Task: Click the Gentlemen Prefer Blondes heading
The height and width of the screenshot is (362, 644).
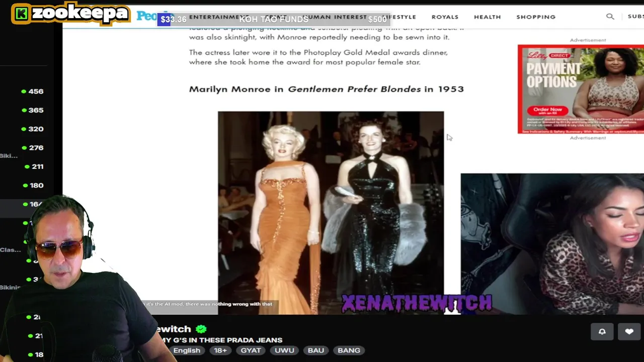Action: (326, 89)
